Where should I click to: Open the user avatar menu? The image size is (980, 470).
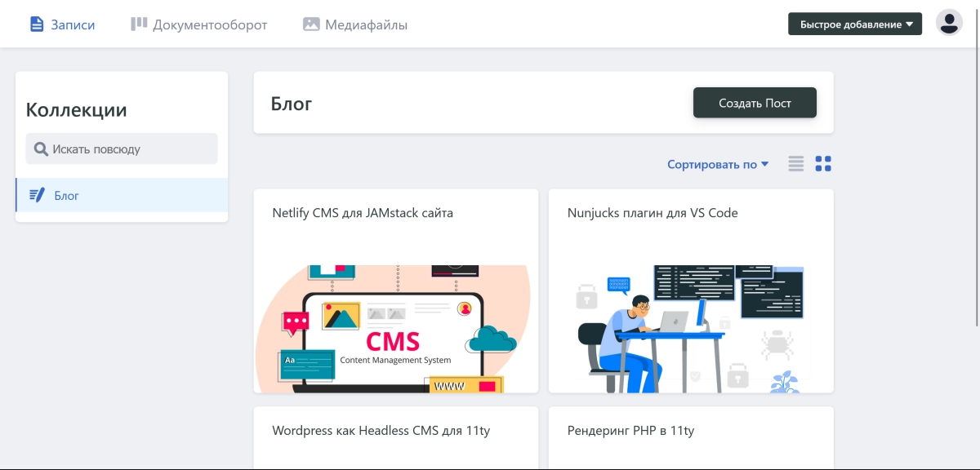coord(948,23)
